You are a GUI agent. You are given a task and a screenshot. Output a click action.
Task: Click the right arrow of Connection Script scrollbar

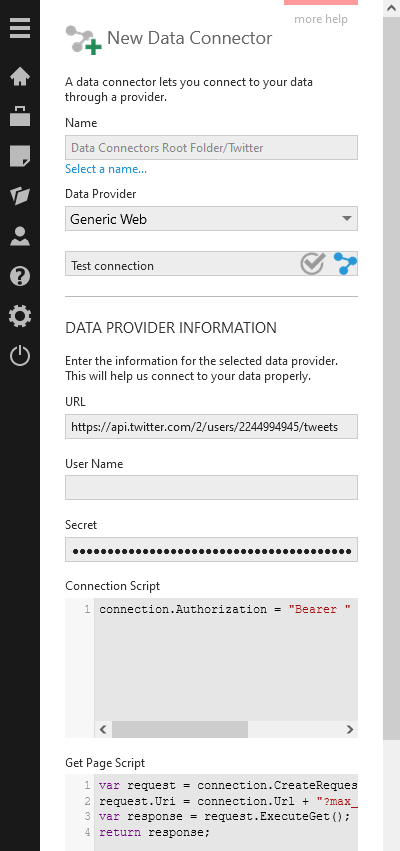click(350, 729)
